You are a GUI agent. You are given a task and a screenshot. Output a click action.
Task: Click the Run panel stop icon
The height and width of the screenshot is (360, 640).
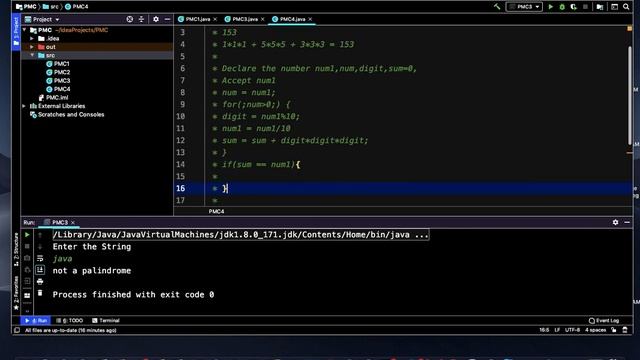27,247
